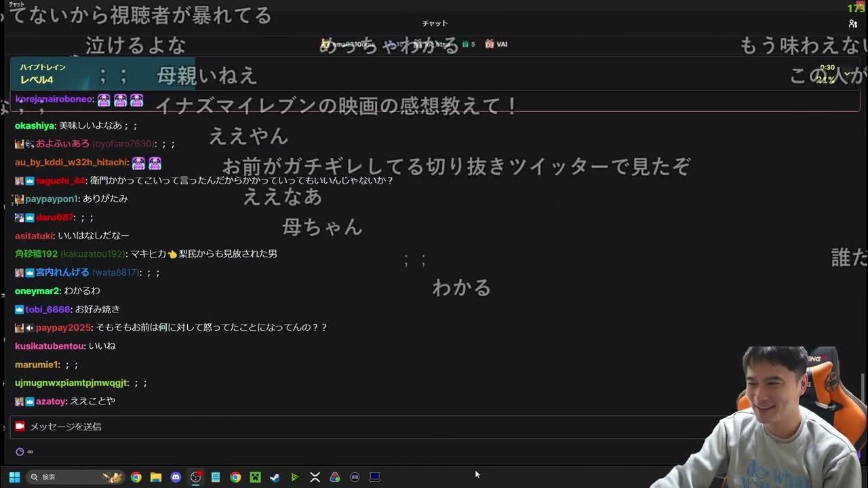This screenshot has height=488, width=868.
Task: Open Steam from the taskbar
Action: click(x=275, y=477)
